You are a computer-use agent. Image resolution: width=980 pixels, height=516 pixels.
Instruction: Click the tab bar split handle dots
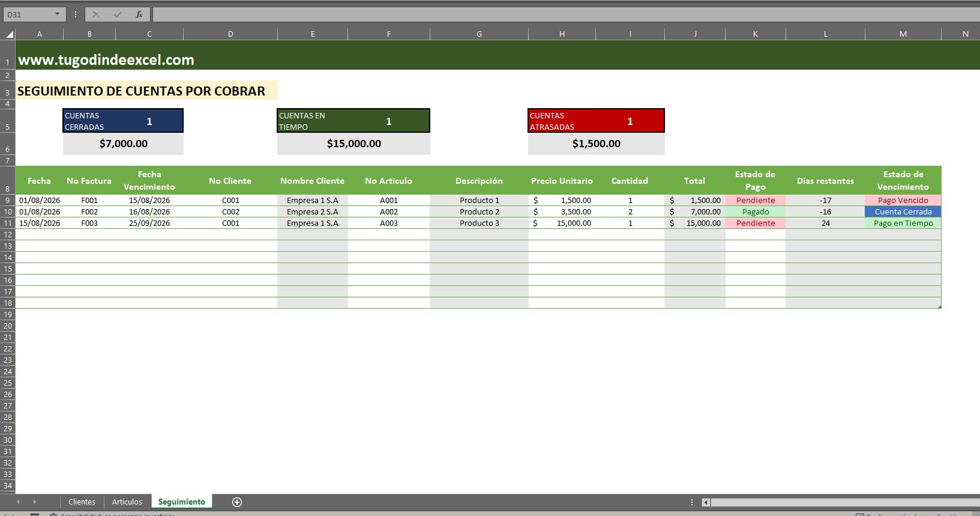point(692,502)
